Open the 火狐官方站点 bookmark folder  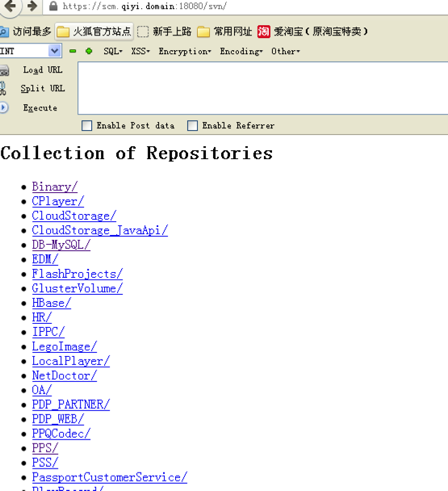coord(94,31)
